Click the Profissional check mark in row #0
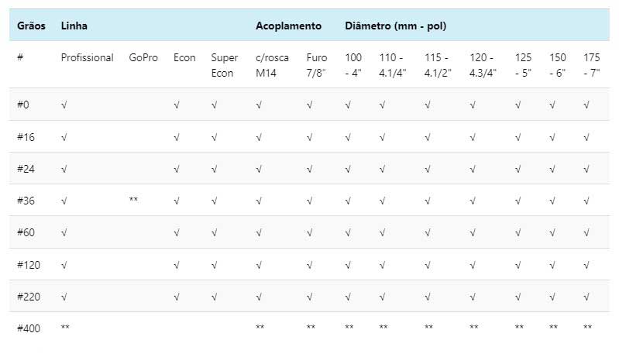The height and width of the screenshot is (364, 619). click(x=64, y=105)
